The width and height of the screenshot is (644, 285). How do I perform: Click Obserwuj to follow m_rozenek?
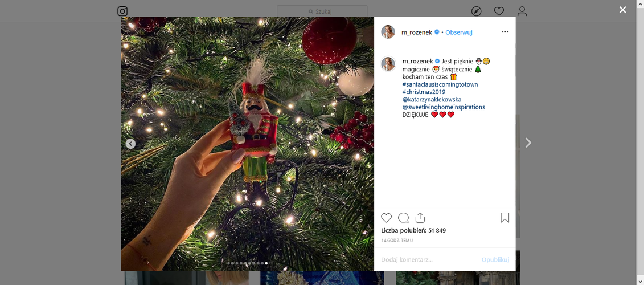coord(459,32)
